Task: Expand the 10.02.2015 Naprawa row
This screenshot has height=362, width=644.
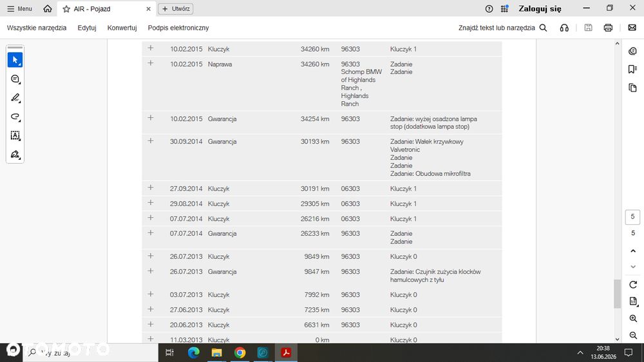Action: click(x=151, y=63)
